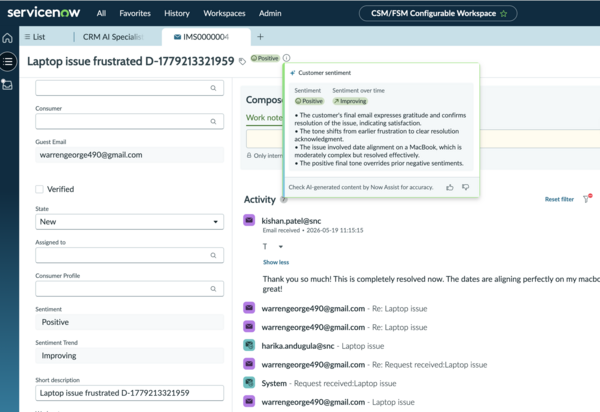Click the Consumer Profile input field
Image resolution: width=600 pixels, height=412 pixels.
coord(129,289)
